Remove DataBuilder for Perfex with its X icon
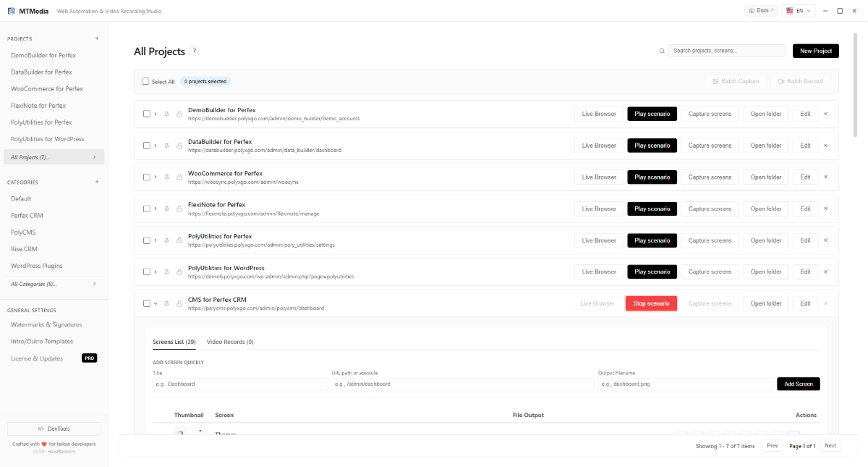 coord(825,146)
